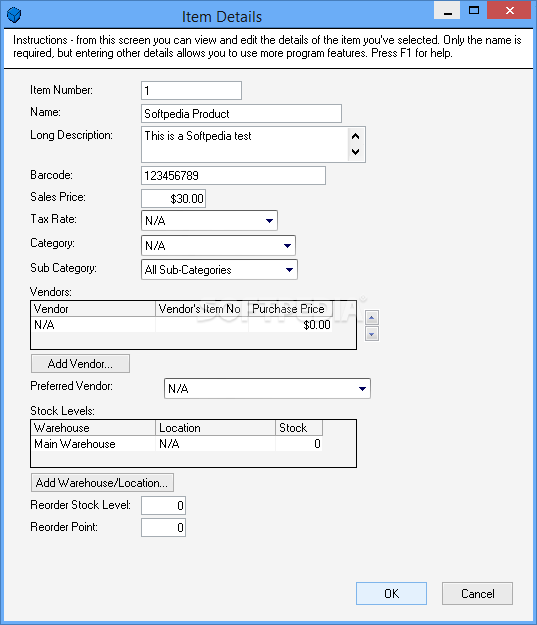Click the Add Vendor... button
Screen dimensions: 537x625
pos(81,364)
